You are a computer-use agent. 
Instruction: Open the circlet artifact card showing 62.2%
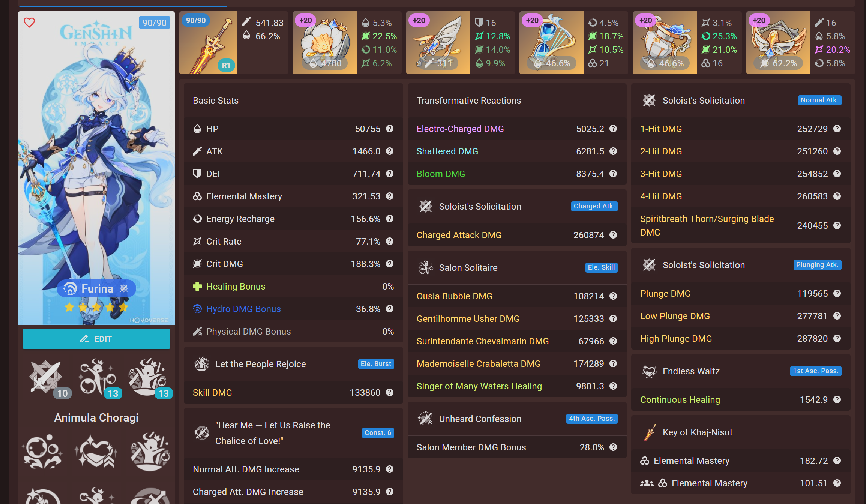800,43
